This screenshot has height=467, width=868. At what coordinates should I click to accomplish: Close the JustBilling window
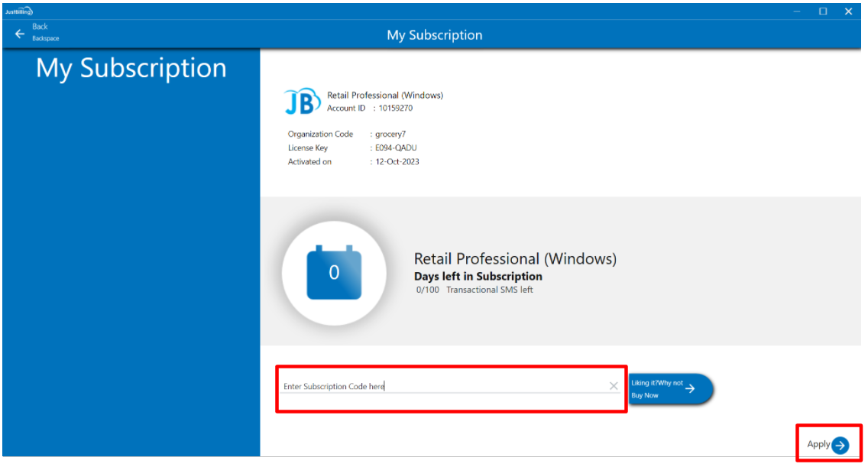(848, 11)
